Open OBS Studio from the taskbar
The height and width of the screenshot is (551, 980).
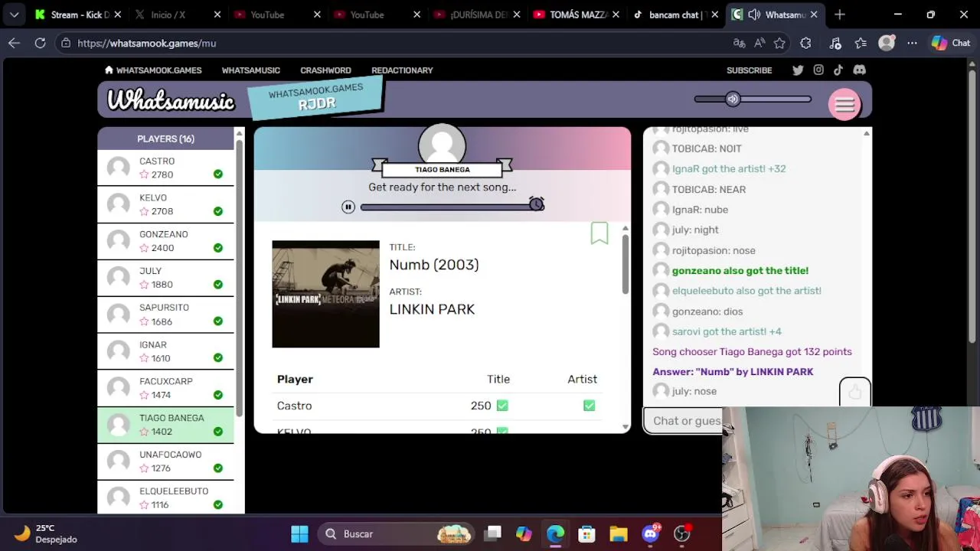[681, 533]
